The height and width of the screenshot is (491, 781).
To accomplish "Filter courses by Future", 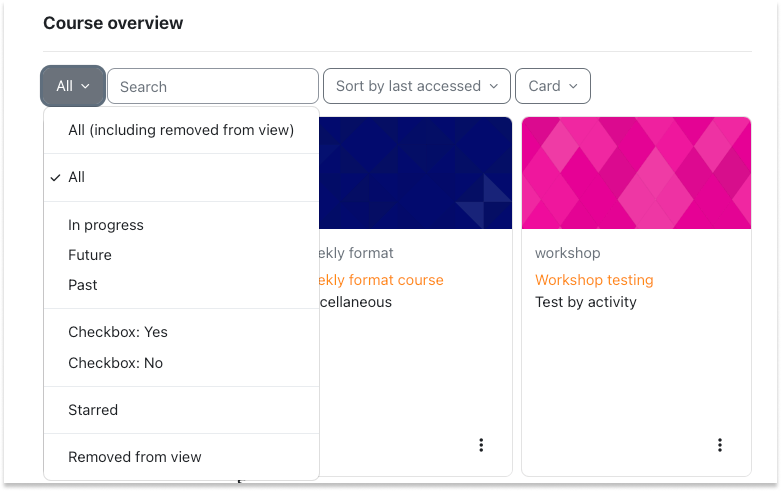I will (x=181, y=255).
